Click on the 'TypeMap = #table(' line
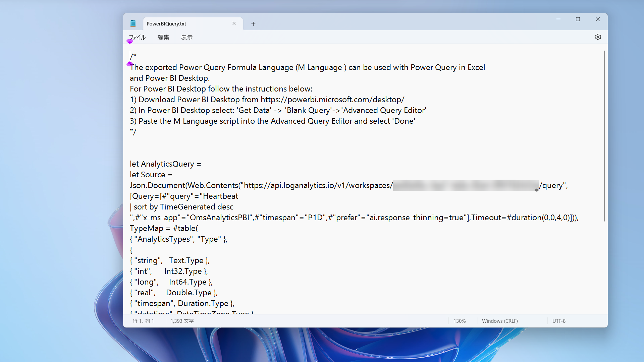 tap(164, 228)
